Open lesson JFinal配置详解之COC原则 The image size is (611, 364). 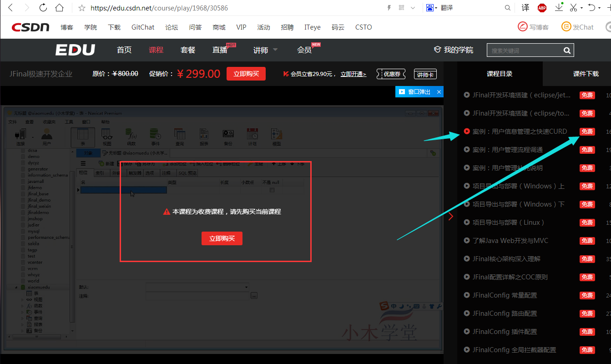(510, 277)
